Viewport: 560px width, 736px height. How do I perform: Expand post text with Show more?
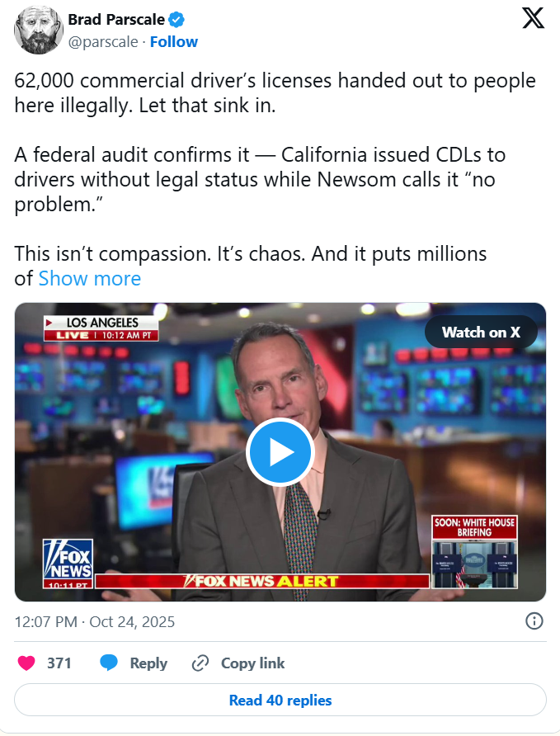click(90, 278)
